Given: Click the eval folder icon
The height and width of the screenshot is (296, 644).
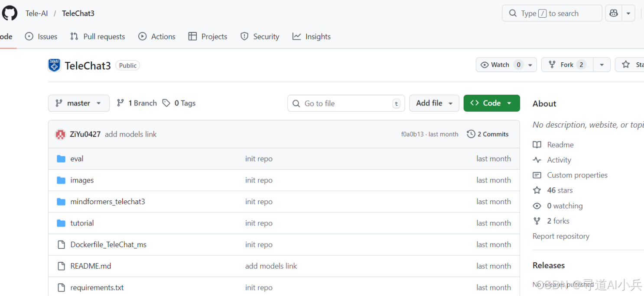Looking at the screenshot, I should tap(61, 159).
